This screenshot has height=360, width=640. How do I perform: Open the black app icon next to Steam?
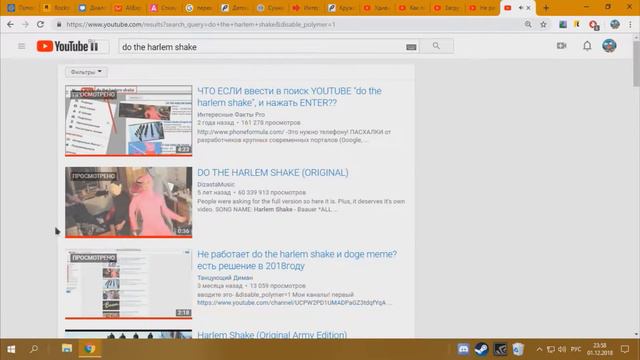tap(500, 349)
